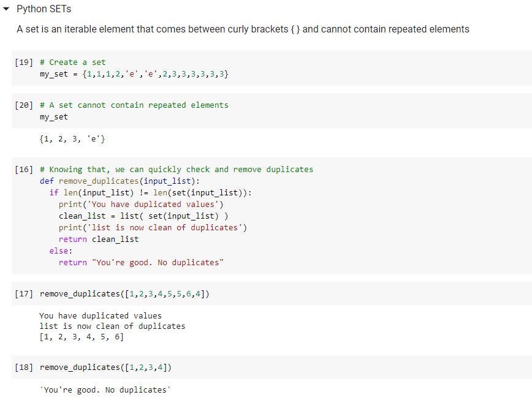Click the Python SETs section header
This screenshot has width=532, height=403.
42,9
